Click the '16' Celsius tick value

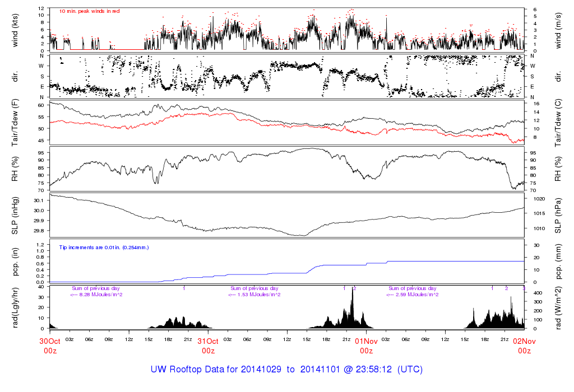pyautogui.click(x=536, y=104)
